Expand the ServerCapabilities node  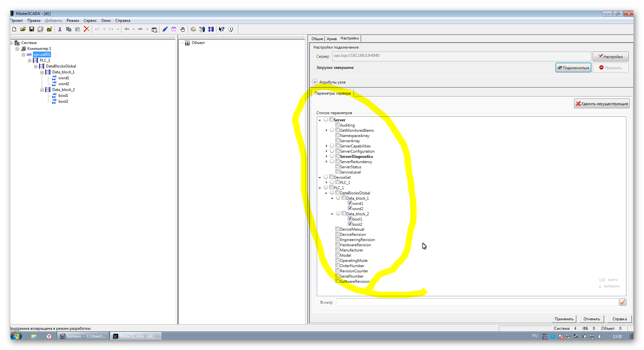click(x=326, y=146)
